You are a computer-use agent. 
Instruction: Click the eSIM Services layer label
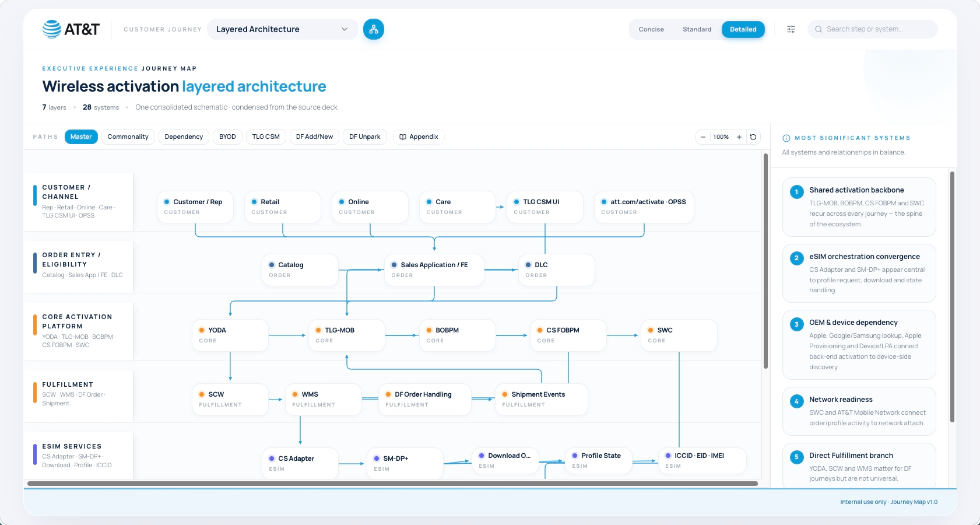pyautogui.click(x=78, y=456)
